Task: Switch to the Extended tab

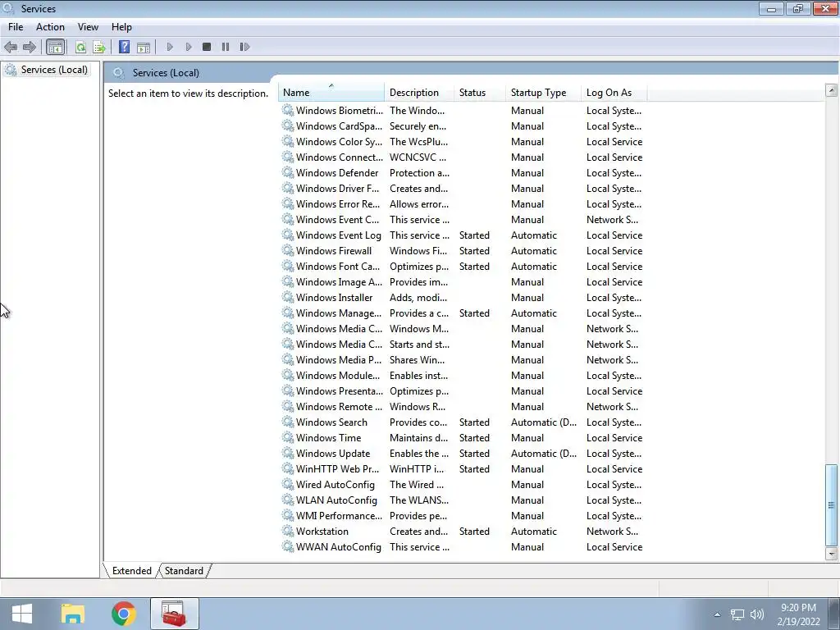Action: coord(132,571)
